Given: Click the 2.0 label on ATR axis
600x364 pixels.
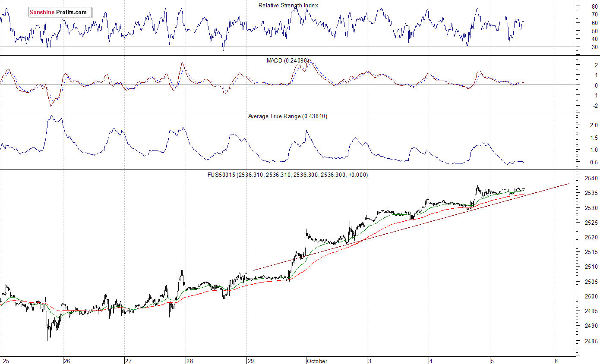Looking at the screenshot, I should 594,125.
